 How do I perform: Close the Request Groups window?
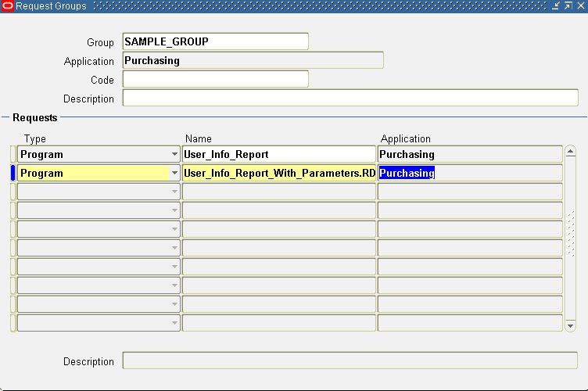tap(581, 5)
